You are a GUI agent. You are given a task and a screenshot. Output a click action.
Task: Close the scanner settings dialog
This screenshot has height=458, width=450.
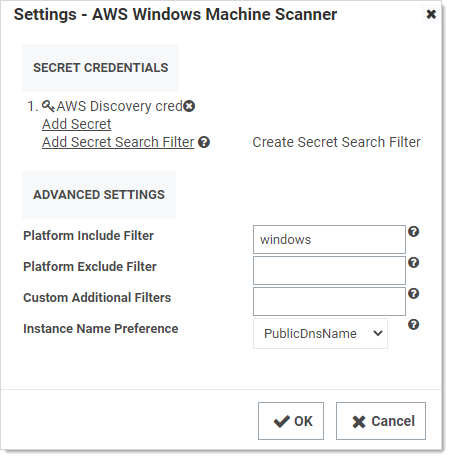(431, 14)
